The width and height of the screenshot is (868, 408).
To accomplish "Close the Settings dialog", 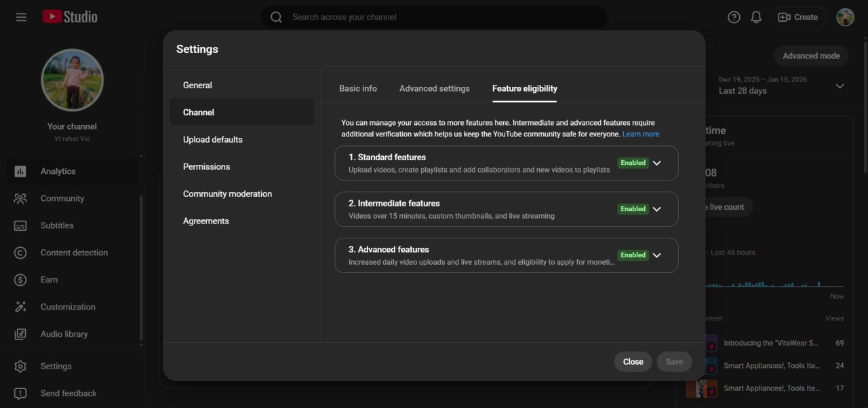I will click(633, 362).
